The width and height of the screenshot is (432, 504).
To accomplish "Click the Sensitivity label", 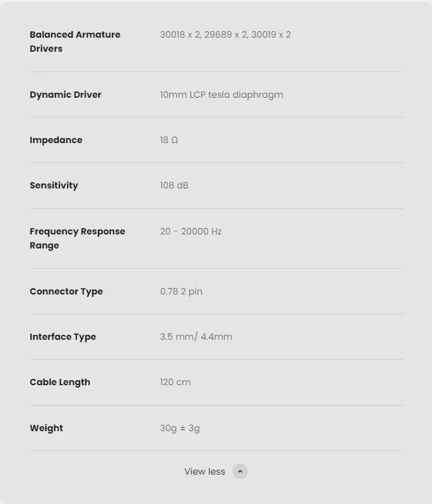I will click(54, 185).
